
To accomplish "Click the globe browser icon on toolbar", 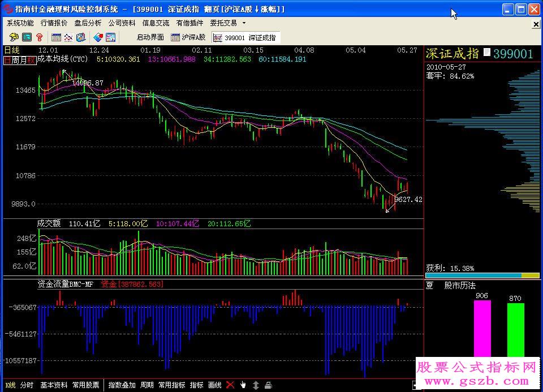I will (x=80, y=37).
